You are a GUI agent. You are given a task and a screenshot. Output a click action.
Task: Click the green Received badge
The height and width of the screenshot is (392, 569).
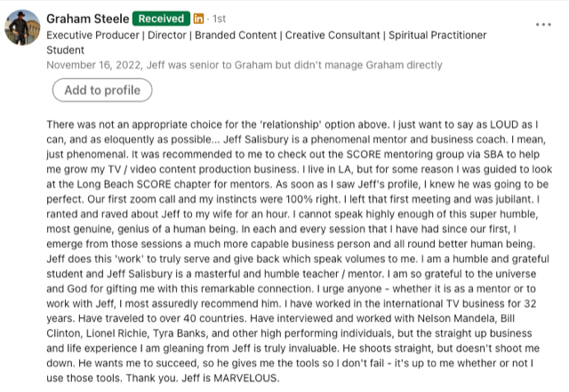point(161,19)
